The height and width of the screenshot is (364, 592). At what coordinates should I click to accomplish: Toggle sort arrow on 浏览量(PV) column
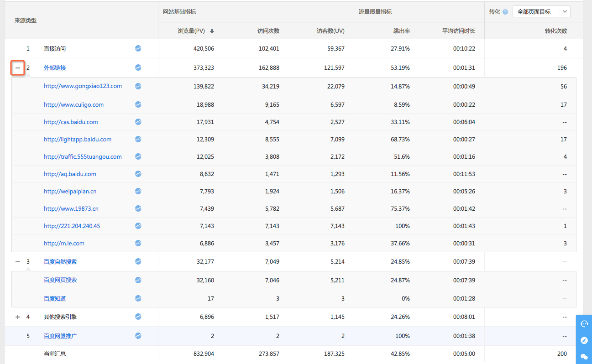tap(212, 31)
